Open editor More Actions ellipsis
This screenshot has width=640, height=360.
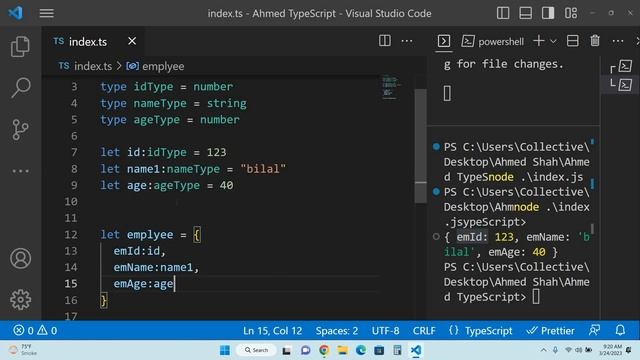pos(407,41)
